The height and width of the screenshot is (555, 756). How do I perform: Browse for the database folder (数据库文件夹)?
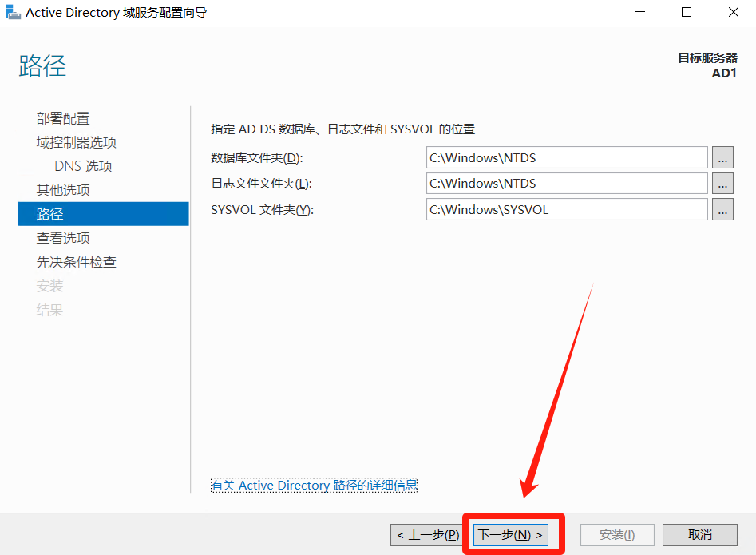pyautogui.click(x=722, y=158)
